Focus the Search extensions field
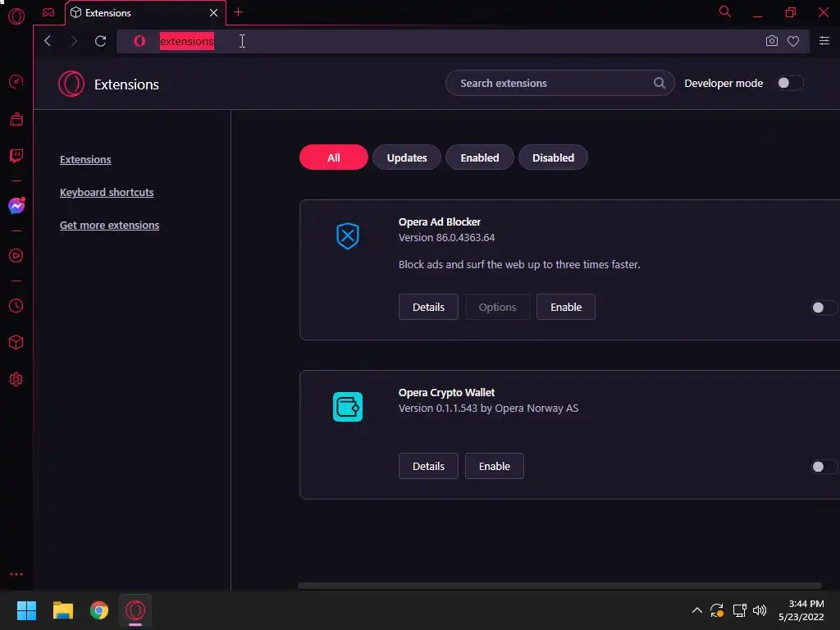Viewport: 840px width, 630px height. (x=559, y=83)
